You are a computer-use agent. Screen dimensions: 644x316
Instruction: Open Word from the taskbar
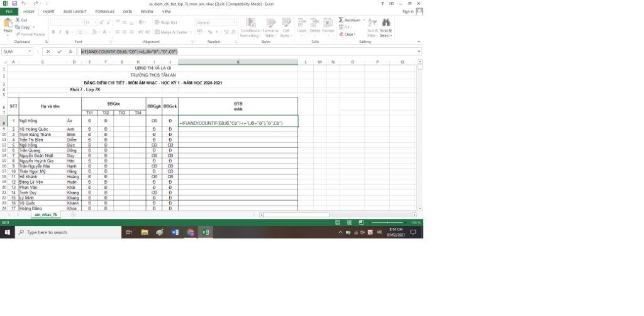tap(175, 232)
